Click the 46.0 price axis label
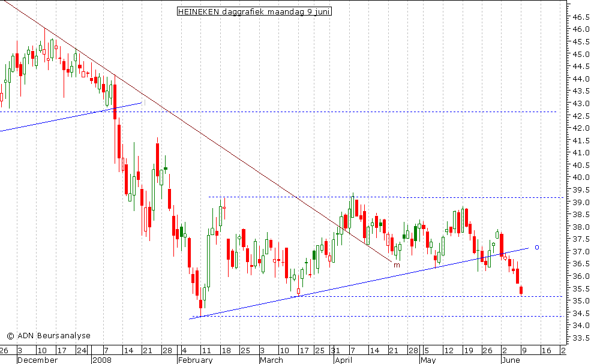591x364 pixels. click(581, 29)
